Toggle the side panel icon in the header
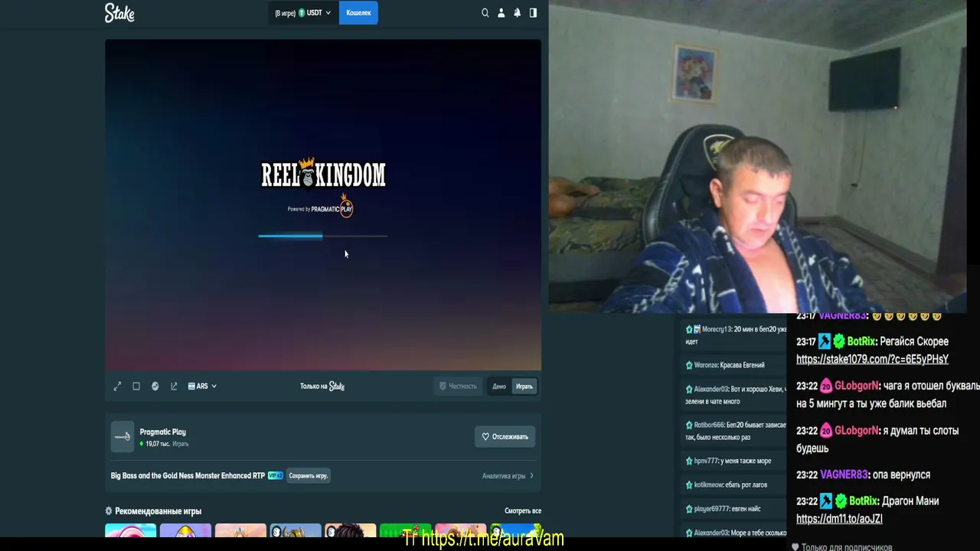980x551 pixels. point(533,13)
